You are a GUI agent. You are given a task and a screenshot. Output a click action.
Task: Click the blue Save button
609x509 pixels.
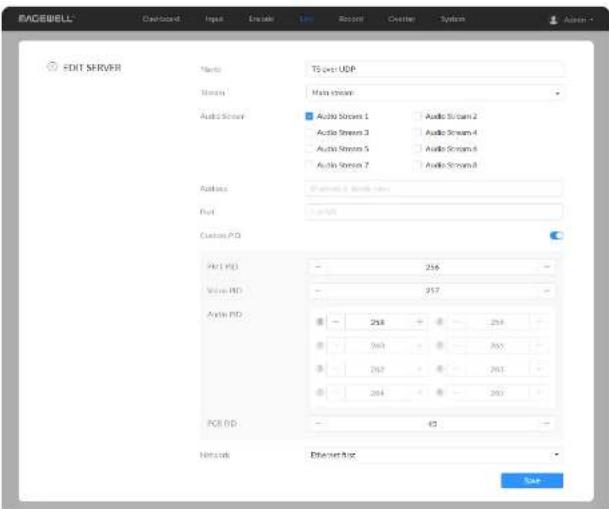(x=532, y=481)
